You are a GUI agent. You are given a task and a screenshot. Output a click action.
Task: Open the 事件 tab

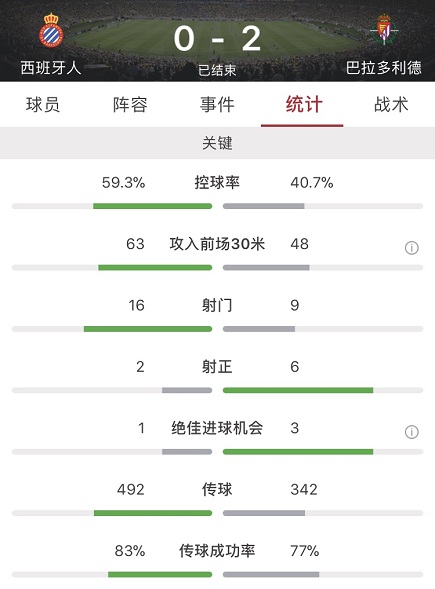[217, 104]
